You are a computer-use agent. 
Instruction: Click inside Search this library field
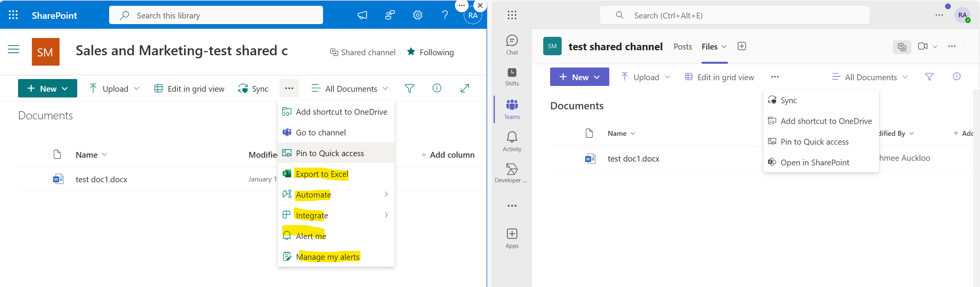pyautogui.click(x=216, y=15)
